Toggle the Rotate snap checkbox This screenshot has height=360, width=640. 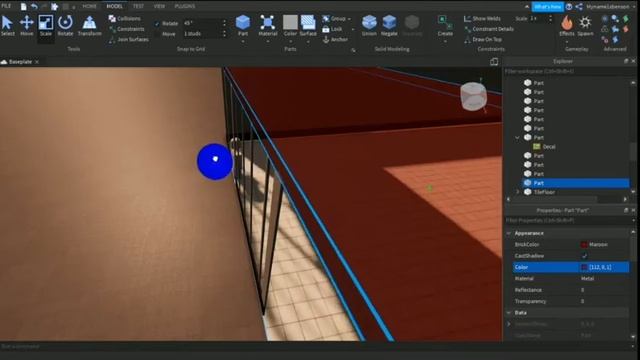pos(157,24)
